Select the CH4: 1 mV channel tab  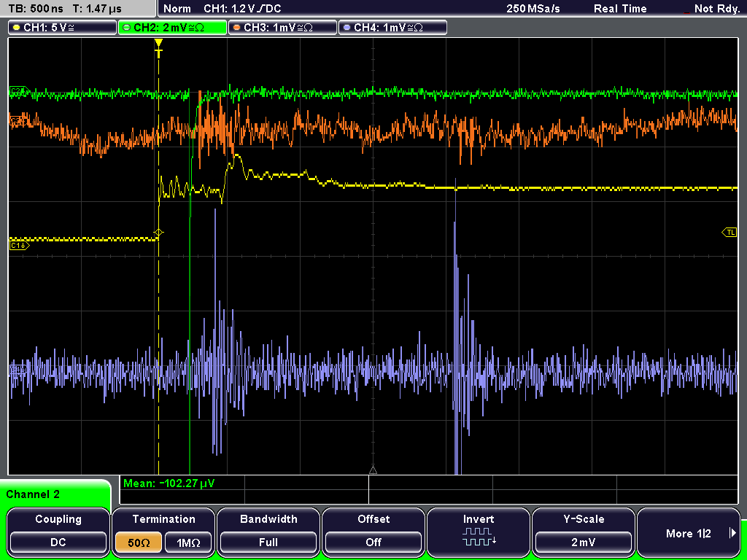pyautogui.click(x=392, y=28)
